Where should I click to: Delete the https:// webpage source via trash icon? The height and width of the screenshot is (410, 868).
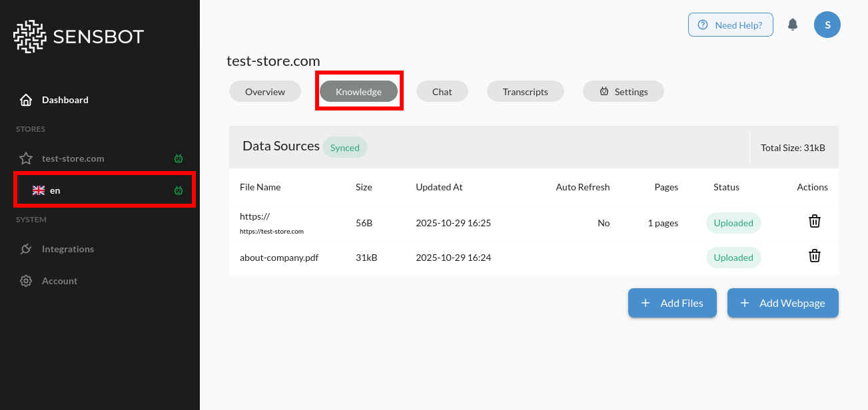point(814,220)
